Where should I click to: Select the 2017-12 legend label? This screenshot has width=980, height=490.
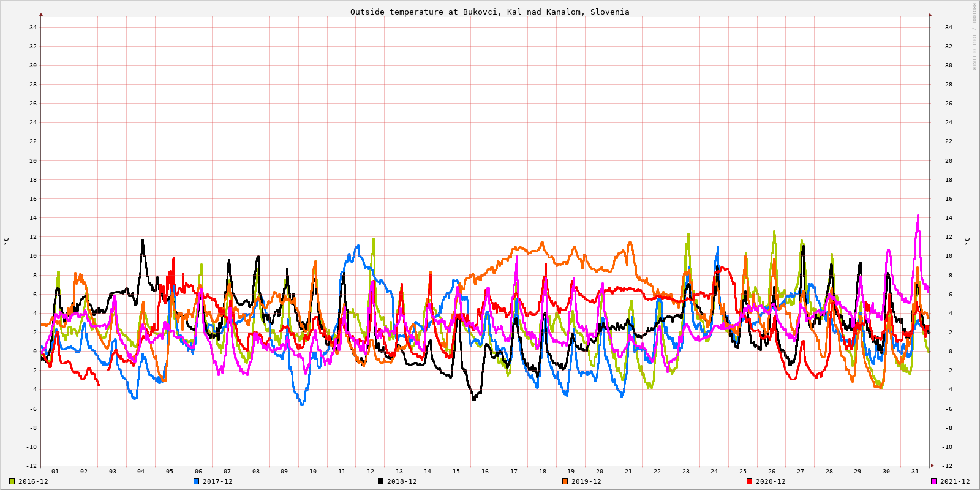pyautogui.click(x=217, y=481)
